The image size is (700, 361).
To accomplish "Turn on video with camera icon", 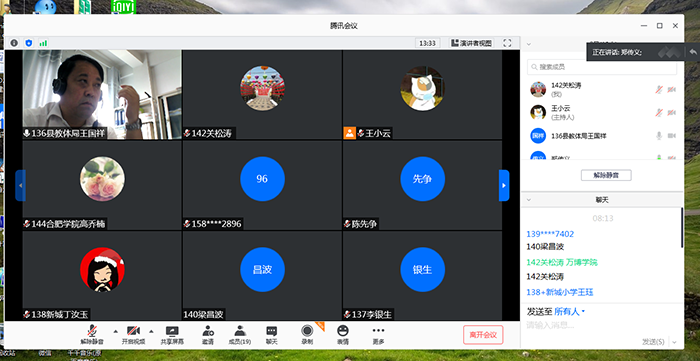I will (133, 331).
